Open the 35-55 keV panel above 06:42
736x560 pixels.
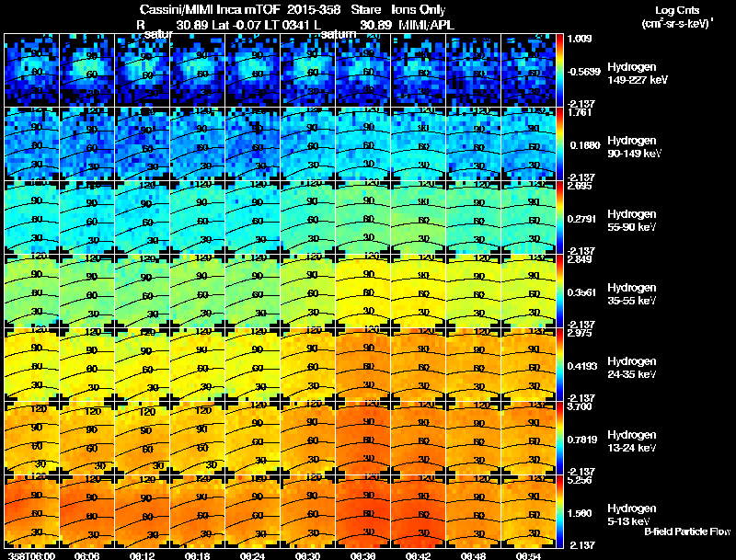[x=419, y=291]
